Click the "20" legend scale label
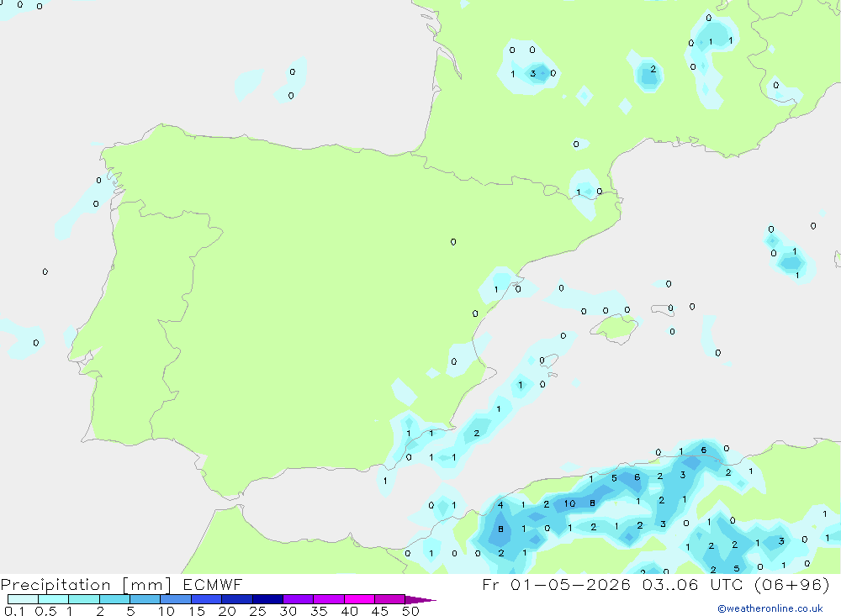 pos(227,611)
